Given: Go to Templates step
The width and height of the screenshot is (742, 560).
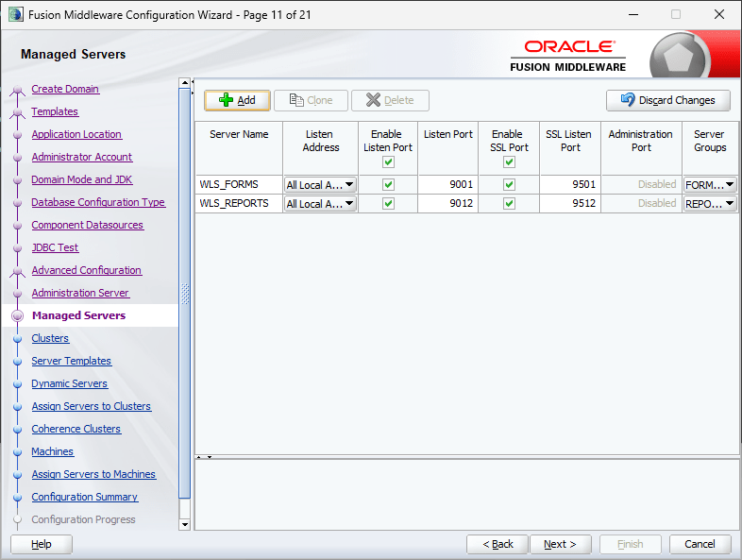Looking at the screenshot, I should point(55,111).
